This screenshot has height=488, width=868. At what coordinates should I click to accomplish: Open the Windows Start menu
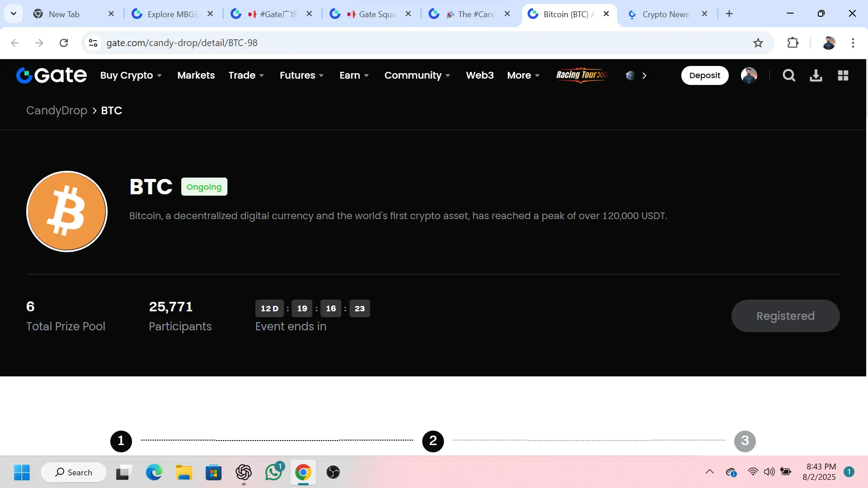tap(22, 473)
